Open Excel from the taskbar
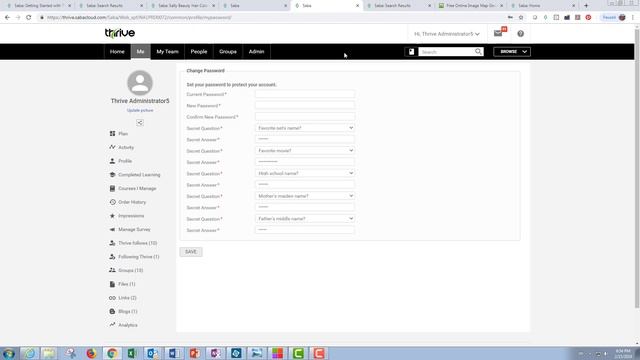This screenshot has height=360, width=640. click(x=132, y=353)
